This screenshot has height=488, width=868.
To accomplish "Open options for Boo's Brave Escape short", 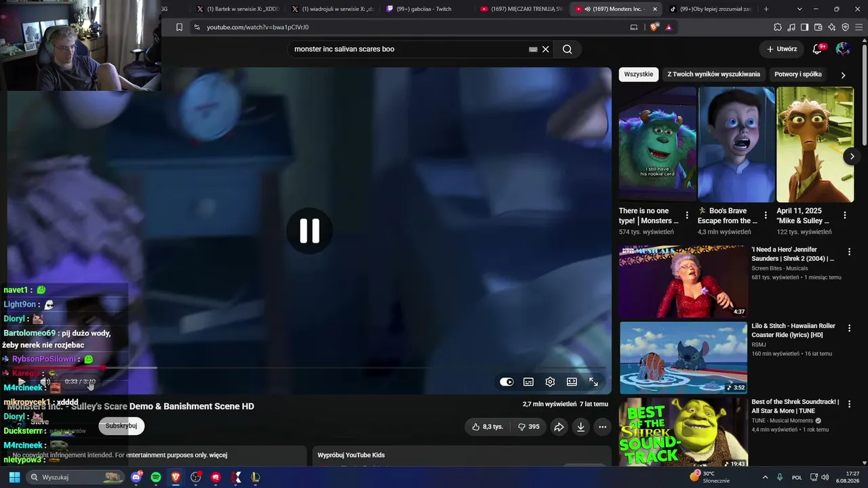I will [x=766, y=216].
